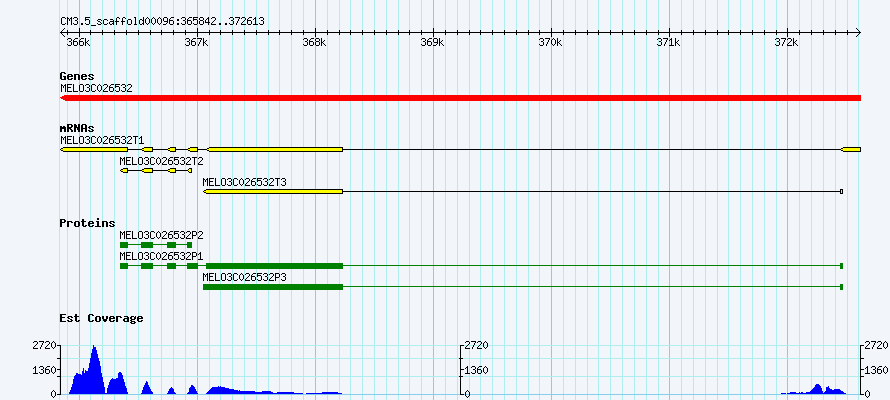Click the 372k ruler tick label

(786, 43)
